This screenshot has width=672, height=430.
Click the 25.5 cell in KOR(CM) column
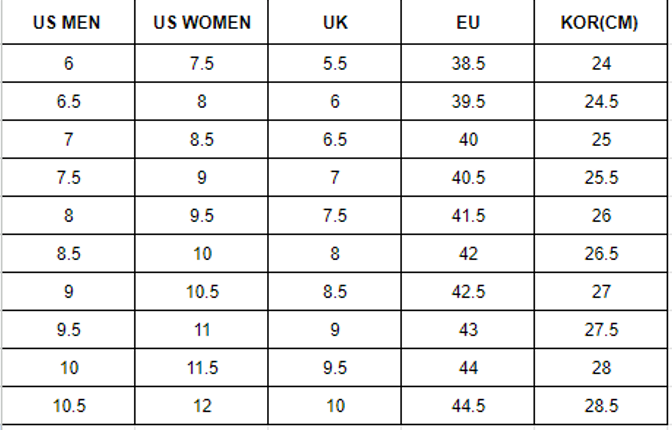(601, 178)
